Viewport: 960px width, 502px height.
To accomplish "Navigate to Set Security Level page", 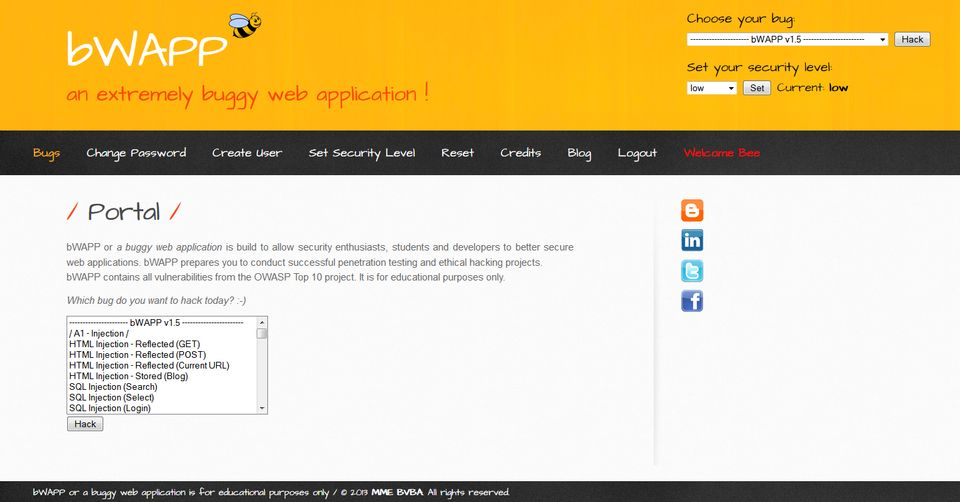I will click(x=361, y=153).
